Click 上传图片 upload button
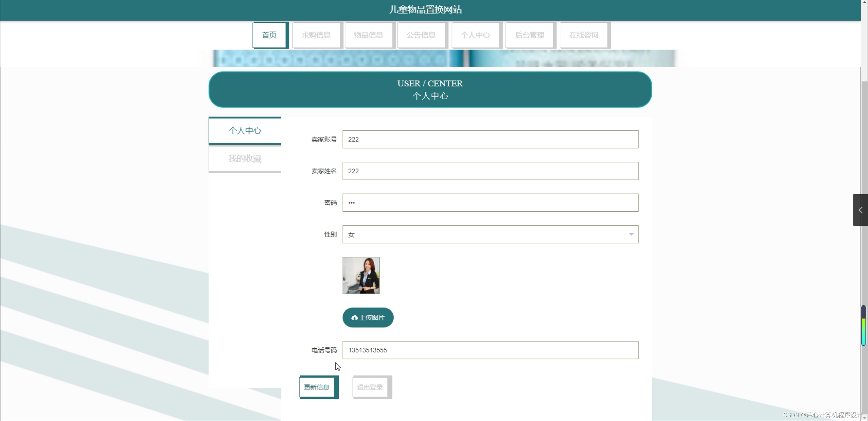 pos(368,318)
